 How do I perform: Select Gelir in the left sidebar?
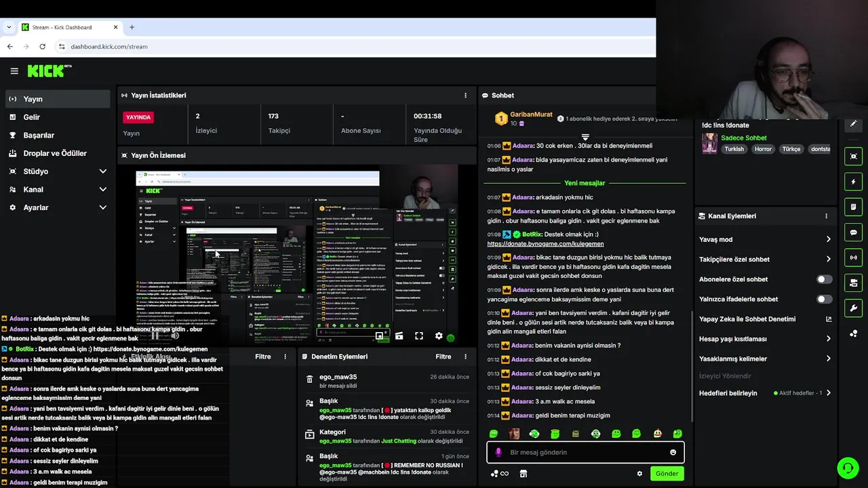[58, 117]
